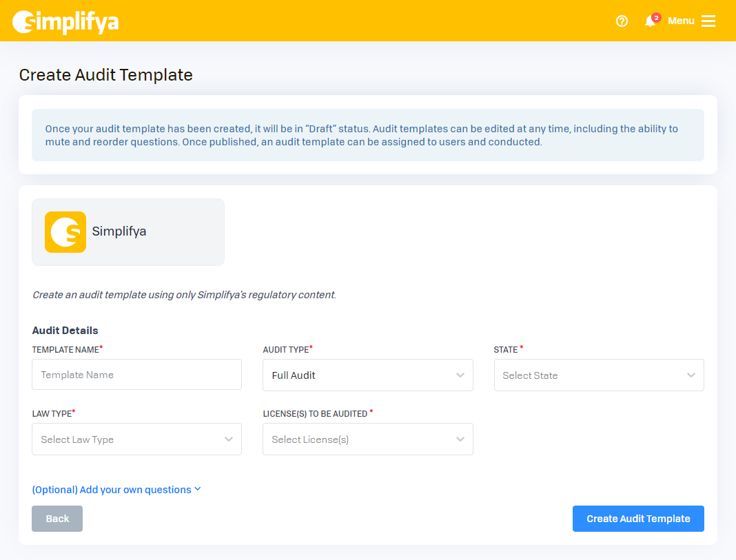Expand the optional Add your own questions link
The width and height of the screenshot is (736, 560).
111,490
